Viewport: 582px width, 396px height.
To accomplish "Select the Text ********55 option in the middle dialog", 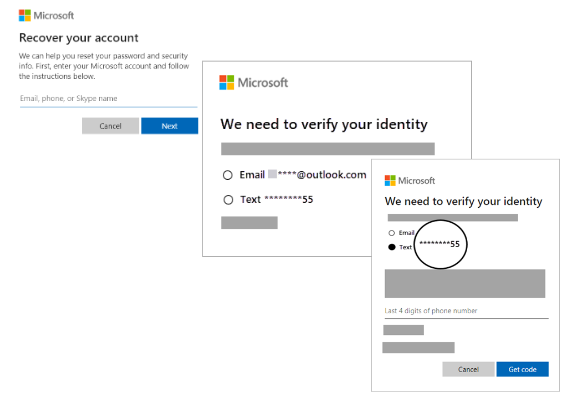I will (228, 200).
